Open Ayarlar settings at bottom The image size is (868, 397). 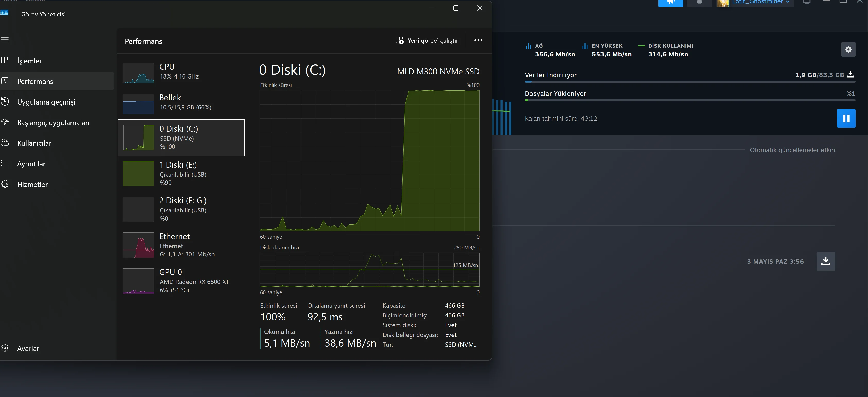click(28, 348)
